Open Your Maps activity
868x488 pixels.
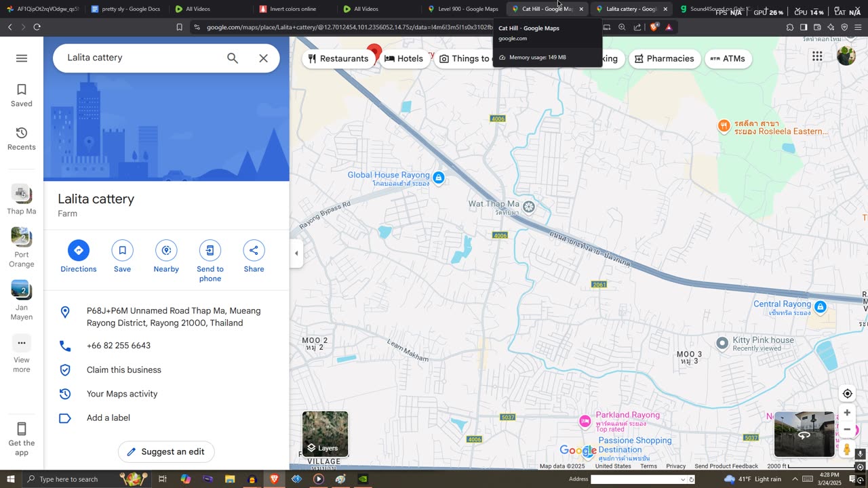pos(167,394)
